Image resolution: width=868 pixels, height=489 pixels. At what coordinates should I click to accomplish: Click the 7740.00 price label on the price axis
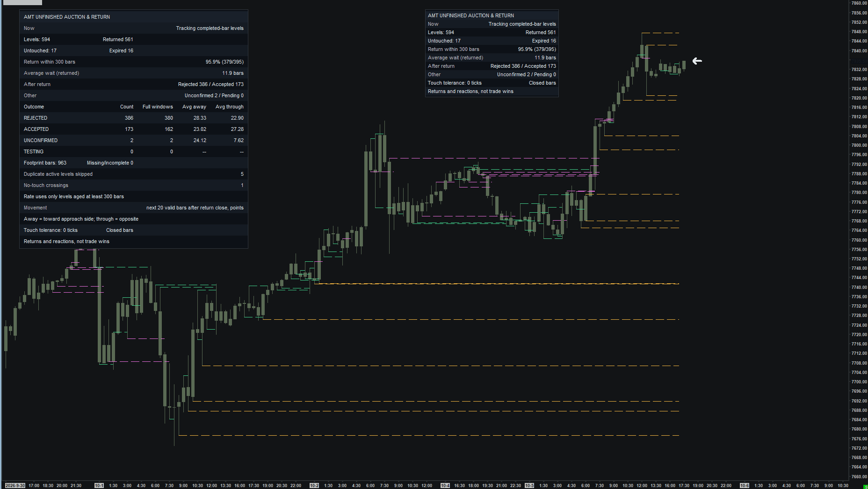(859, 287)
